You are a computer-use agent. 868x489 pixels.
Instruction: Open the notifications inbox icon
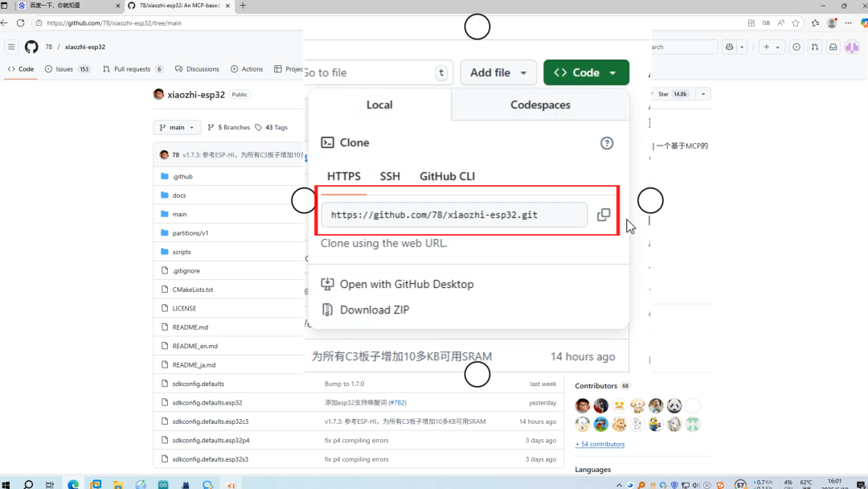(x=833, y=47)
